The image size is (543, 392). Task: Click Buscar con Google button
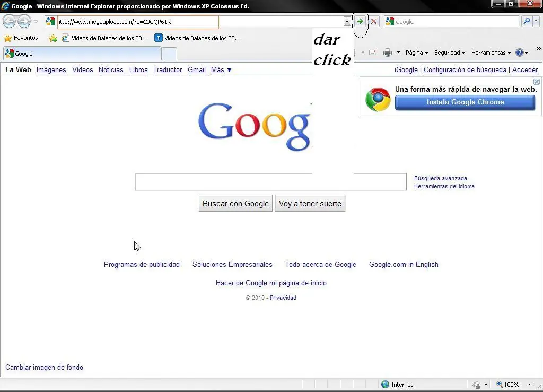pyautogui.click(x=235, y=204)
